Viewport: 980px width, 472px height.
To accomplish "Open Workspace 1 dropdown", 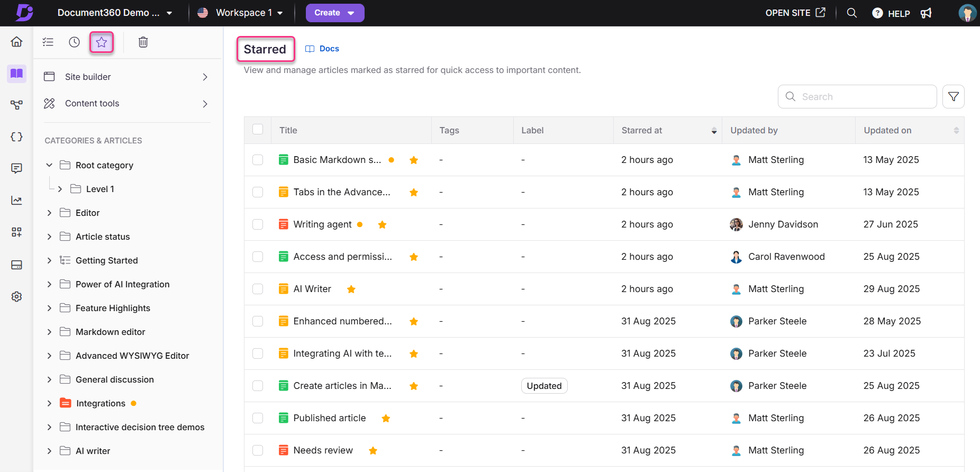I will pyautogui.click(x=240, y=13).
